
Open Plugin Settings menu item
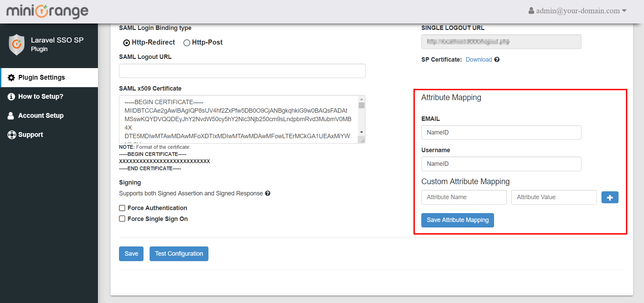[x=49, y=78]
